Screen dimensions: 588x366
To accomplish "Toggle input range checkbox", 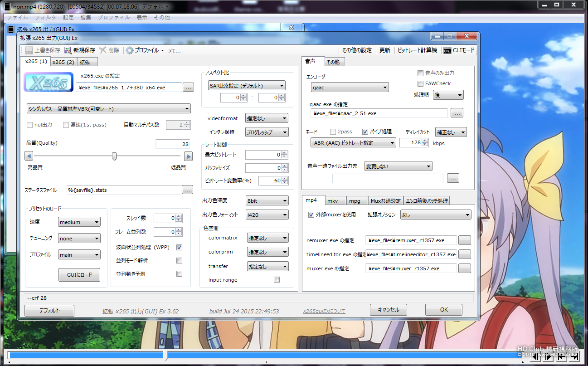I will pyautogui.click(x=277, y=280).
